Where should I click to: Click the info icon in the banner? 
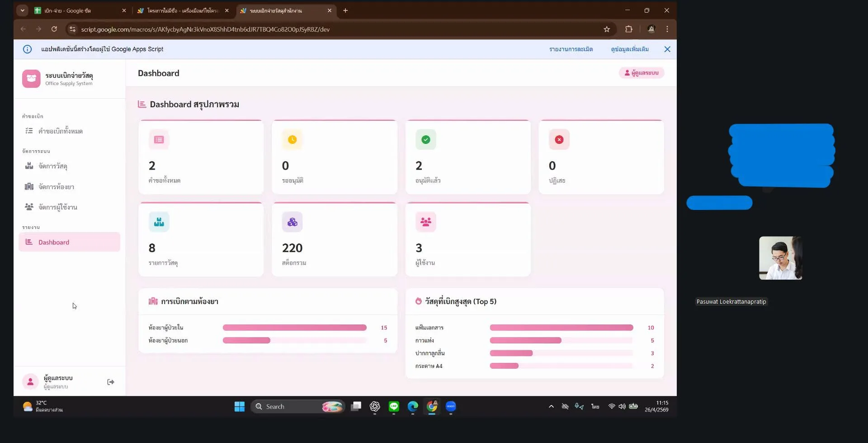click(x=27, y=49)
